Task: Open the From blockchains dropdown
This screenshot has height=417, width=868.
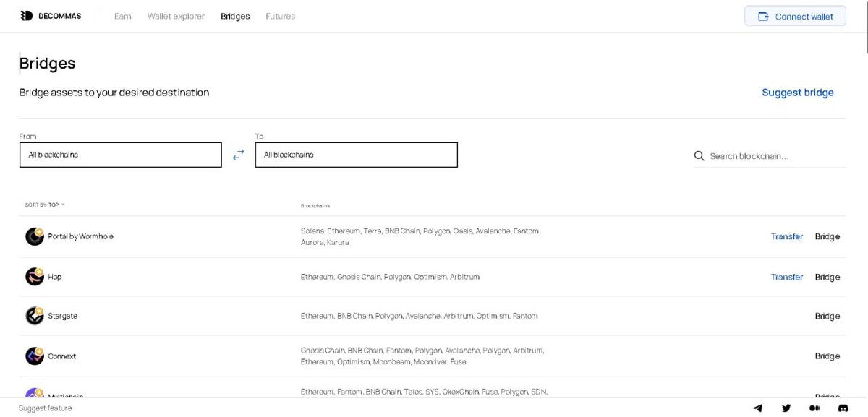Action: point(121,155)
